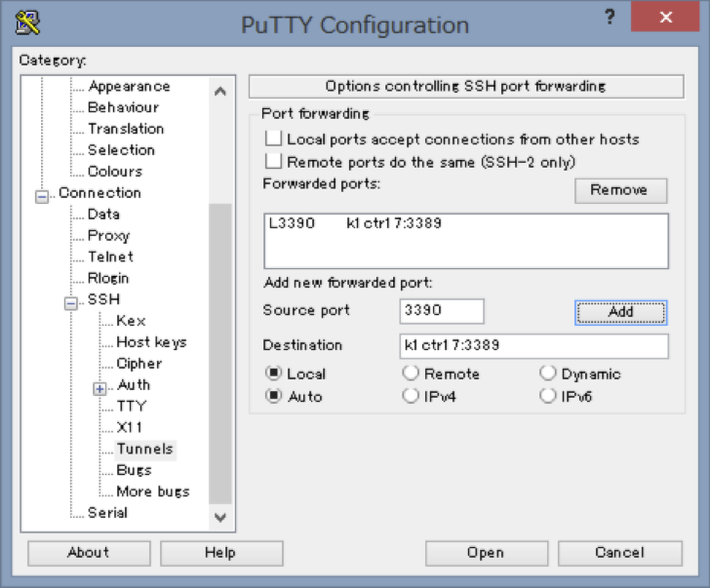The height and width of the screenshot is (588, 710).
Task: Select the Auth category label
Action: pyautogui.click(x=134, y=384)
